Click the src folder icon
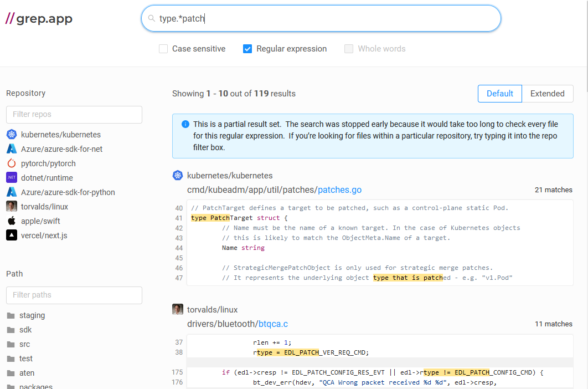This screenshot has width=588, height=389. pos(11,344)
